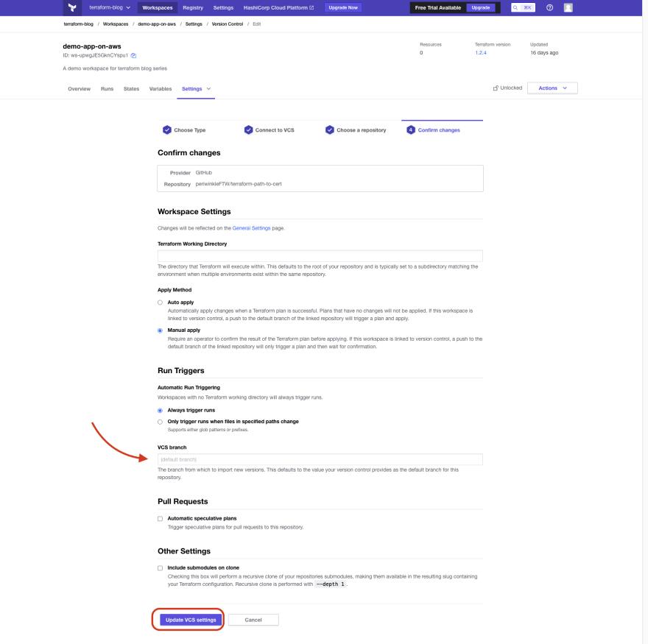Open the Workspaces nav item
The width and height of the screenshot is (648, 644).
pos(158,7)
